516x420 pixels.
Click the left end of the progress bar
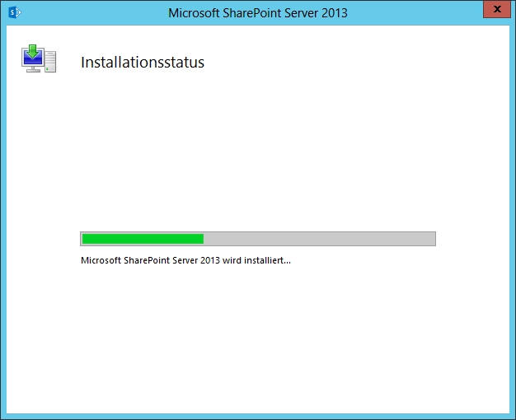click(x=83, y=239)
